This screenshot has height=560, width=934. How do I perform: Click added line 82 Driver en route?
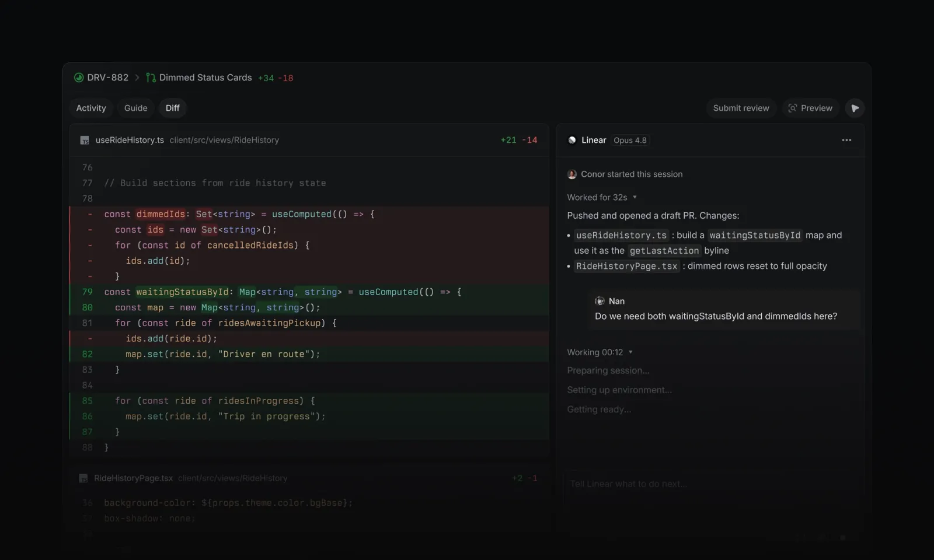click(x=309, y=354)
